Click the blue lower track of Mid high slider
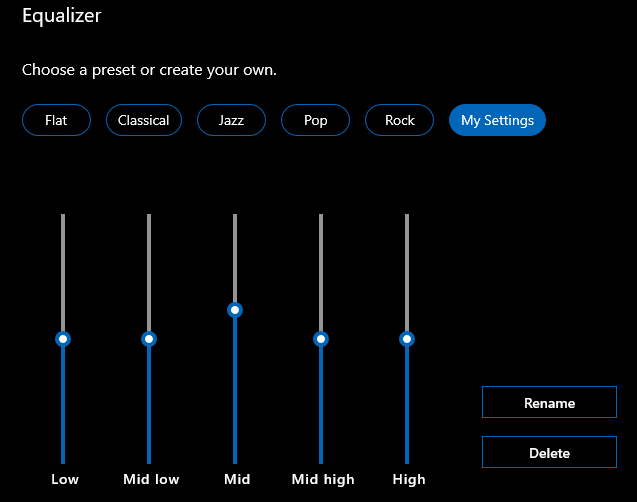 [x=321, y=405]
